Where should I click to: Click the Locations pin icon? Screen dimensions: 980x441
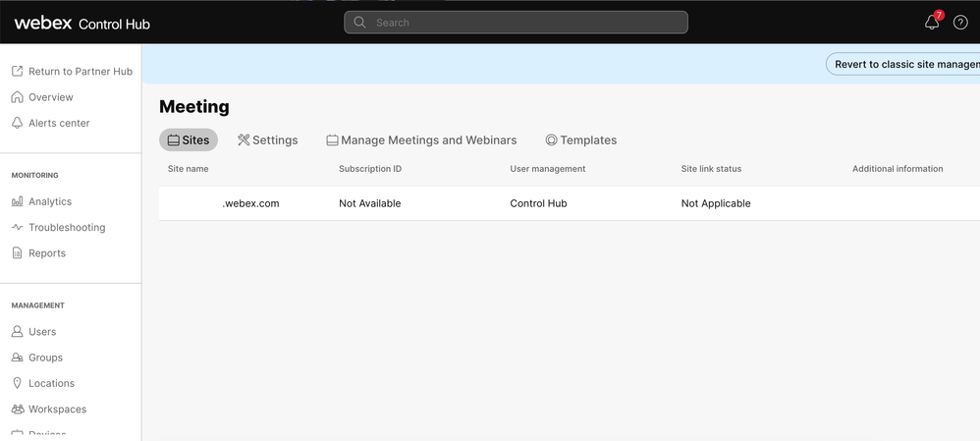(17, 383)
